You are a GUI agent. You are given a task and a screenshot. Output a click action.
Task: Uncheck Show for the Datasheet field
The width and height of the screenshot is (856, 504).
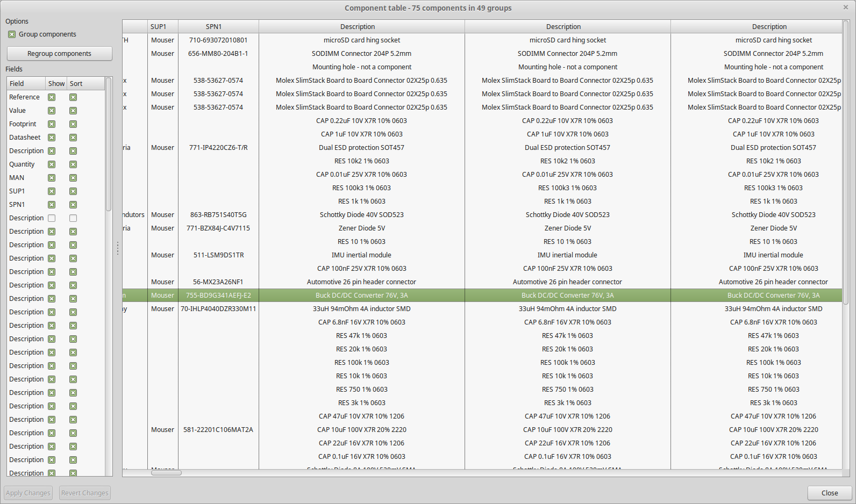(52, 138)
